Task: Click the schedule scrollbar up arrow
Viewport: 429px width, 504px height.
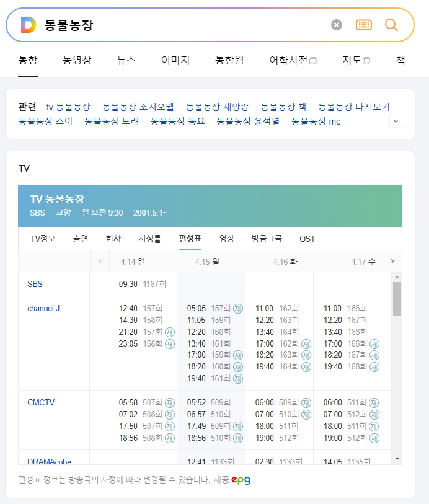Action: pos(397,277)
